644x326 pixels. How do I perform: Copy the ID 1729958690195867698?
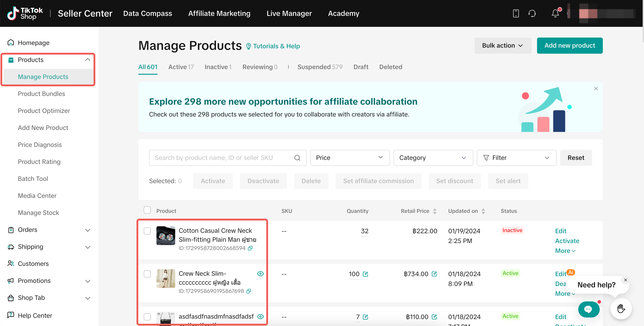coord(249,291)
